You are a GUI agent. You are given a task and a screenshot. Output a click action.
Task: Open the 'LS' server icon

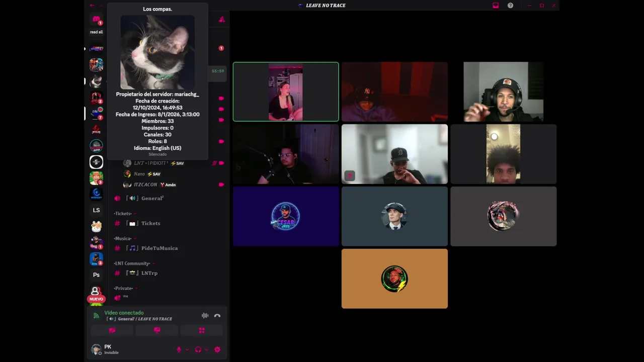pos(96,210)
